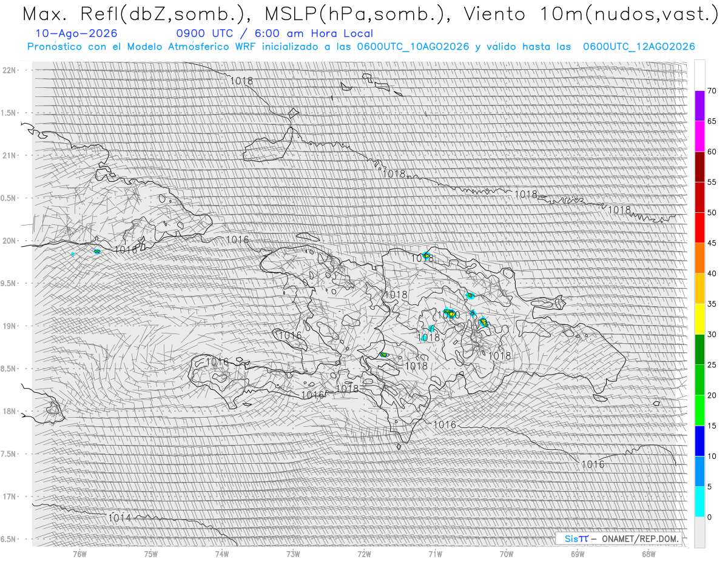Select the yellow 30–35 dBZ colorbar segment
The height and width of the screenshot is (562, 728).
pyautogui.click(x=700, y=319)
